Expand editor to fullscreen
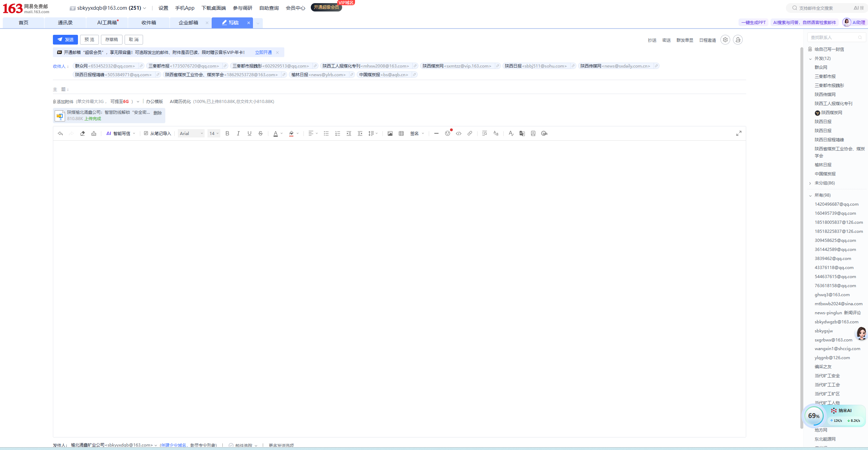The image size is (868, 450). tap(739, 134)
